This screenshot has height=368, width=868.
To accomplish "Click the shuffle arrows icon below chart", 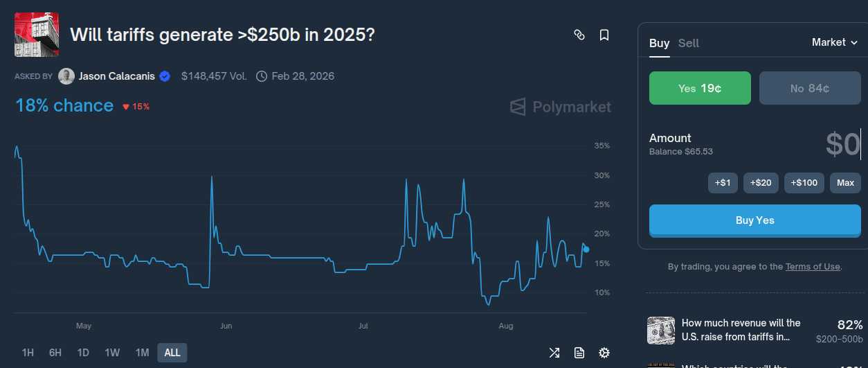I will click(554, 353).
